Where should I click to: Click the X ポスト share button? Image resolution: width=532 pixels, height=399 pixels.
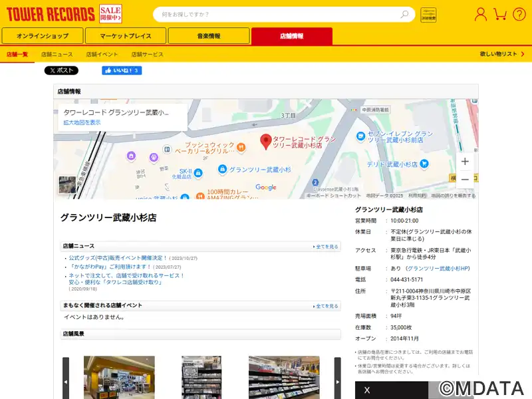61,70
